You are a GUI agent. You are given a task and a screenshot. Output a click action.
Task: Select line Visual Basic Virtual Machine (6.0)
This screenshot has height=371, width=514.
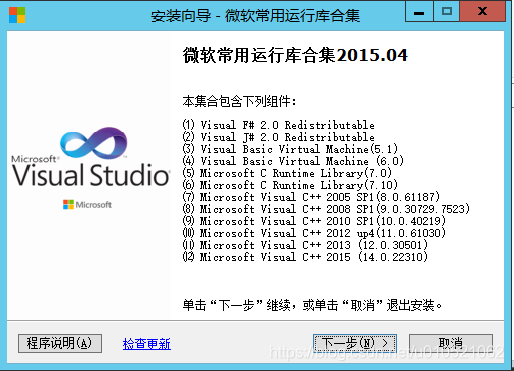[x=293, y=161]
